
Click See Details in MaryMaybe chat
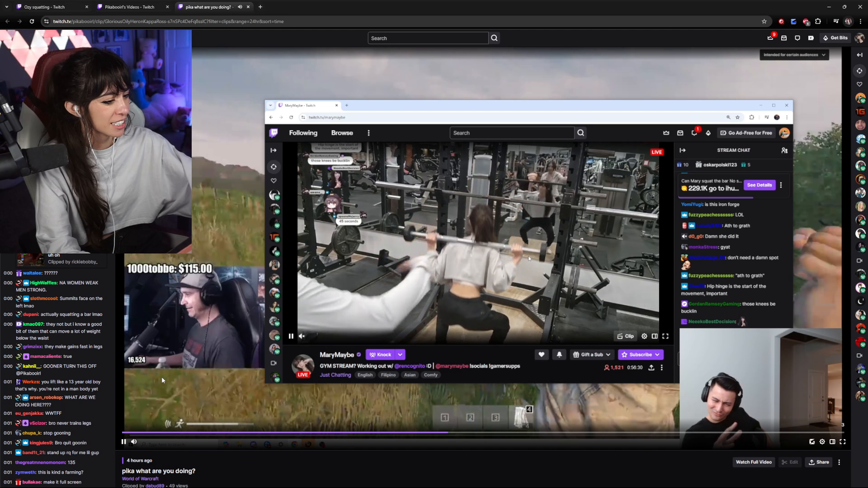pos(759,185)
